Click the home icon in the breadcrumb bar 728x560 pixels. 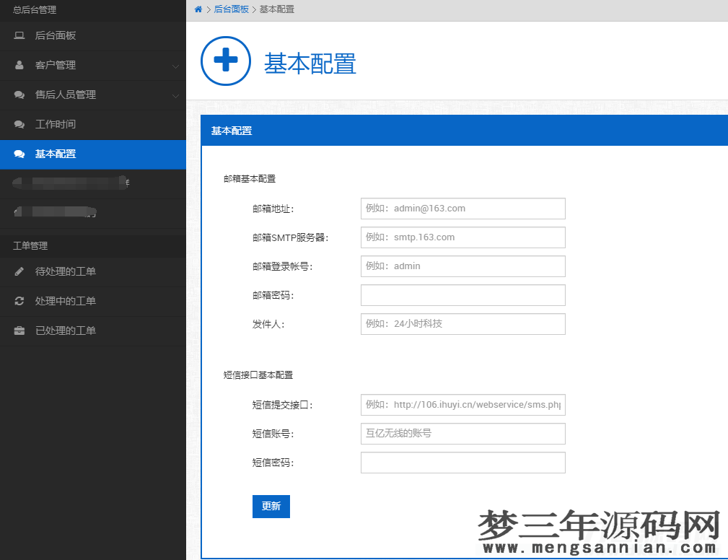coord(198,9)
